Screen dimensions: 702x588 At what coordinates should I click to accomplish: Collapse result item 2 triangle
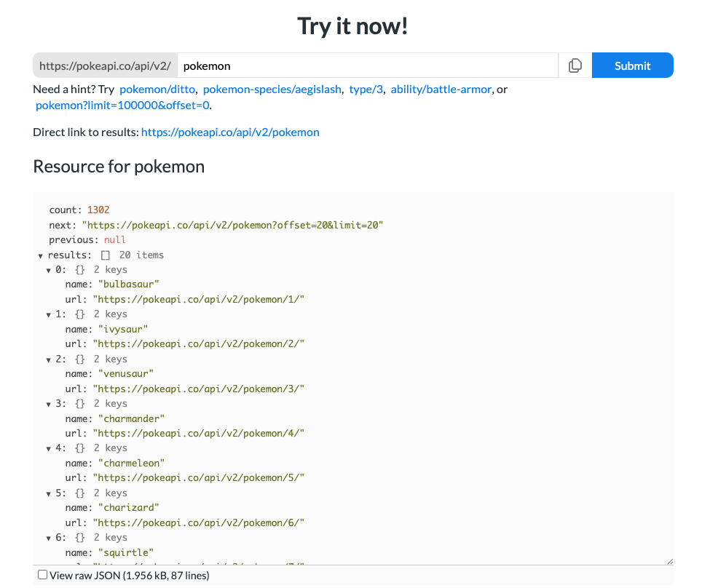click(48, 359)
